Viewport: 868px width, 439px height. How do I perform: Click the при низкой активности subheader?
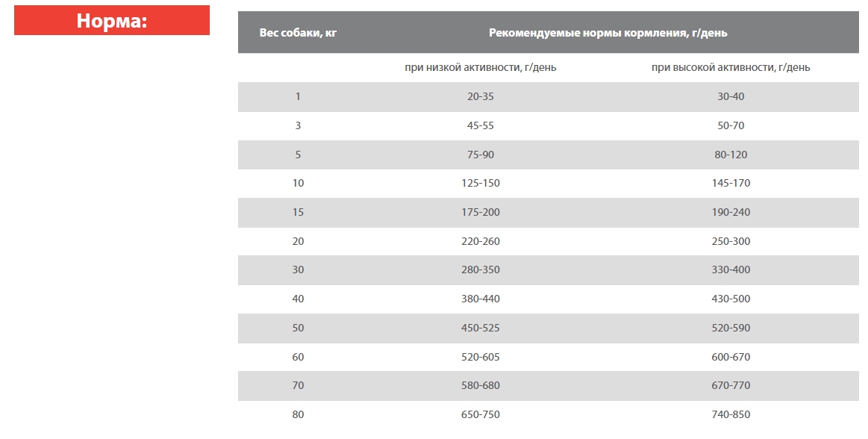[480, 67]
